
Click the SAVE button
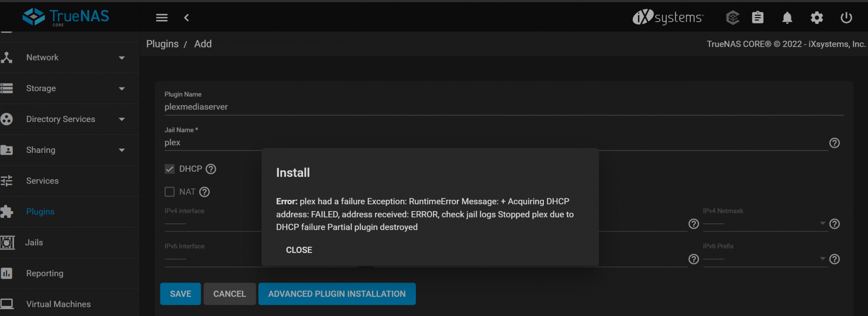pyautogui.click(x=180, y=294)
